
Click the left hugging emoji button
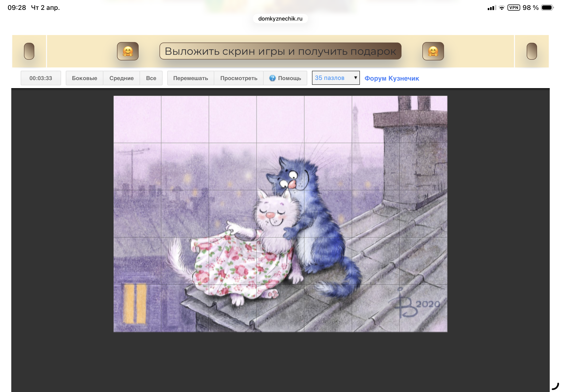[x=128, y=51]
